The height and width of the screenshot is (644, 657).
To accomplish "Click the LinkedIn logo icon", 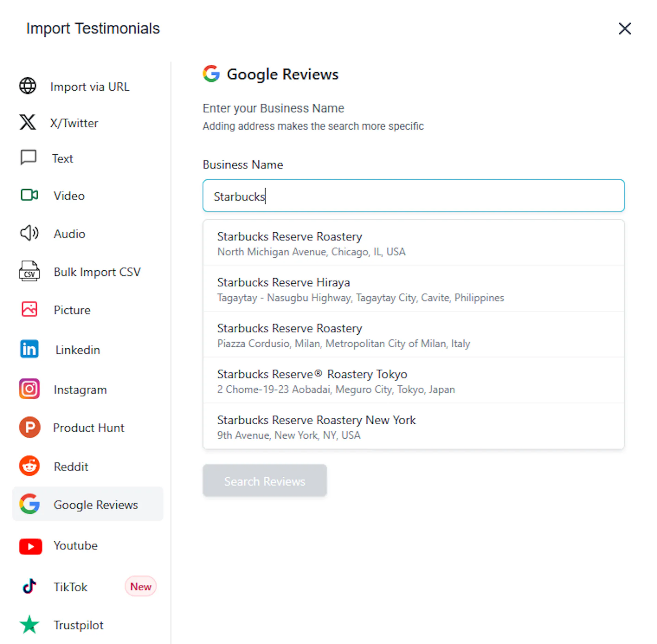I will [x=29, y=349].
